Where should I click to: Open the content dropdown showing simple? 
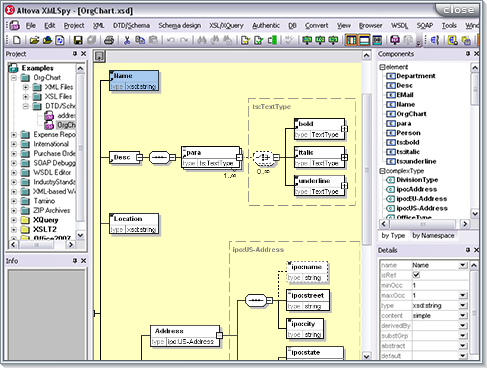pos(463,315)
